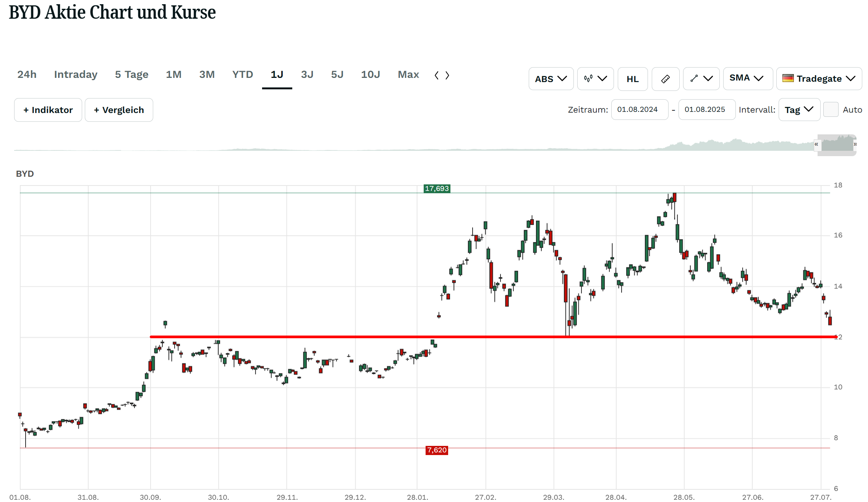
Task: Select the 1J range tab
Action: 277,74
